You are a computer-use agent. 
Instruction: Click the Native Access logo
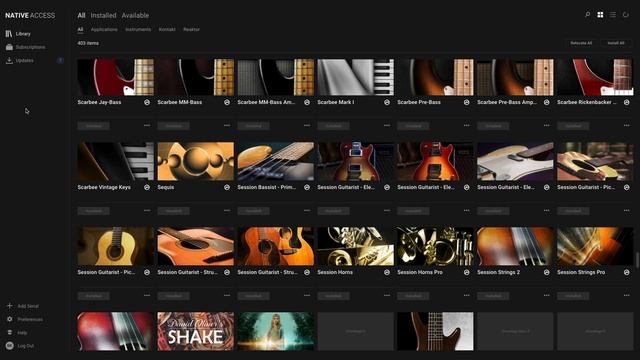pos(30,16)
